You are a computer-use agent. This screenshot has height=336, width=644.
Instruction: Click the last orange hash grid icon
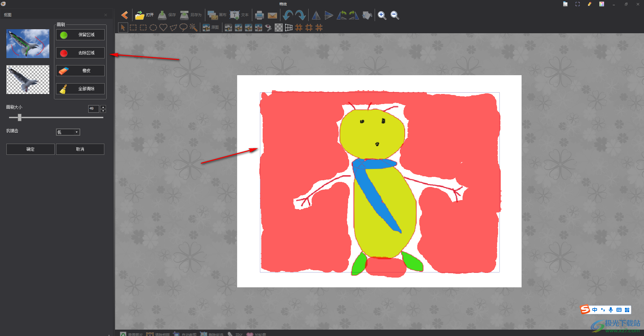[319, 28]
